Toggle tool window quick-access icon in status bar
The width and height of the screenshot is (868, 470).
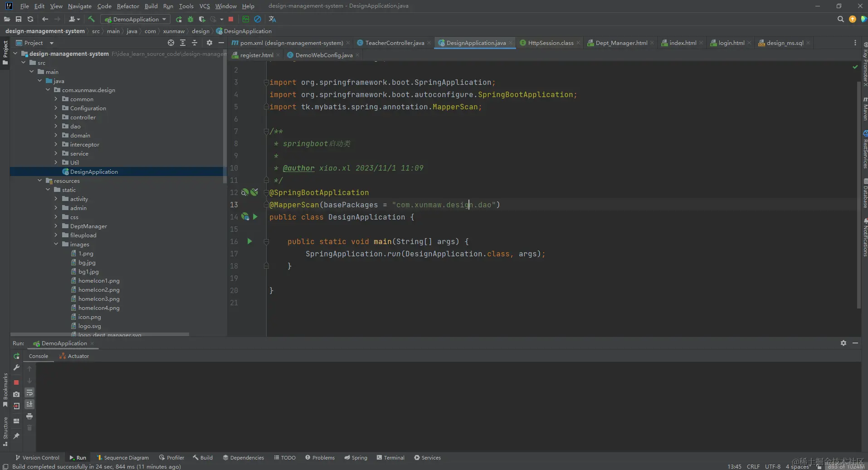5,466
